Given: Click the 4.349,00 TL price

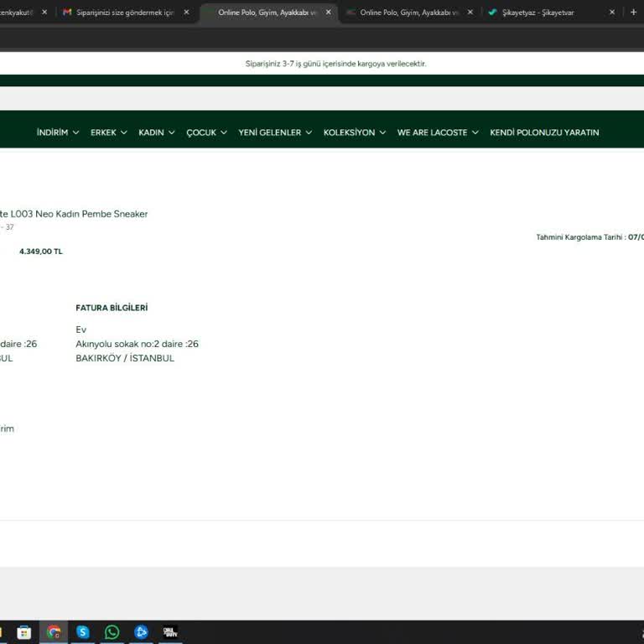Looking at the screenshot, I should tap(41, 252).
